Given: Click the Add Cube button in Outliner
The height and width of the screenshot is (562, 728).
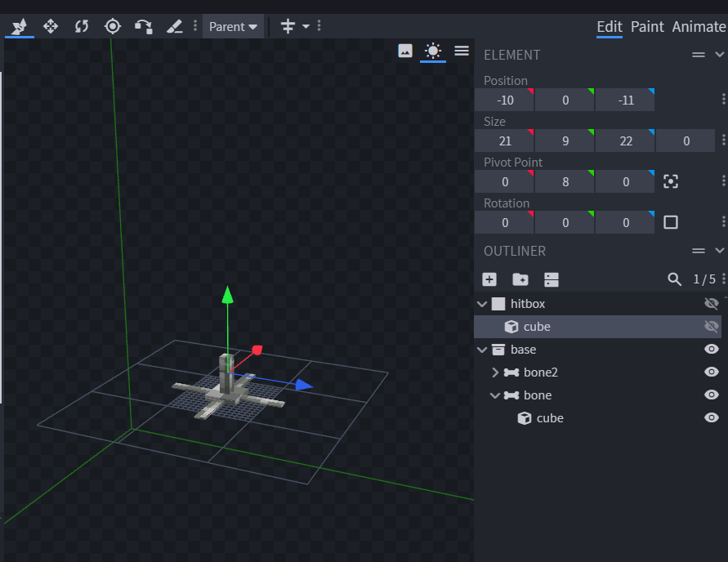Looking at the screenshot, I should click(489, 279).
